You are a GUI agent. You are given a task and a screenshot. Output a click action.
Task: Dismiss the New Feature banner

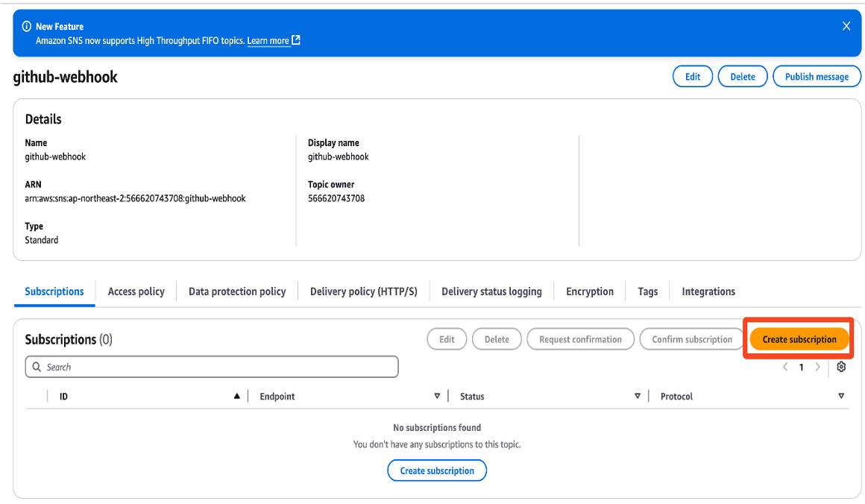coord(846,26)
